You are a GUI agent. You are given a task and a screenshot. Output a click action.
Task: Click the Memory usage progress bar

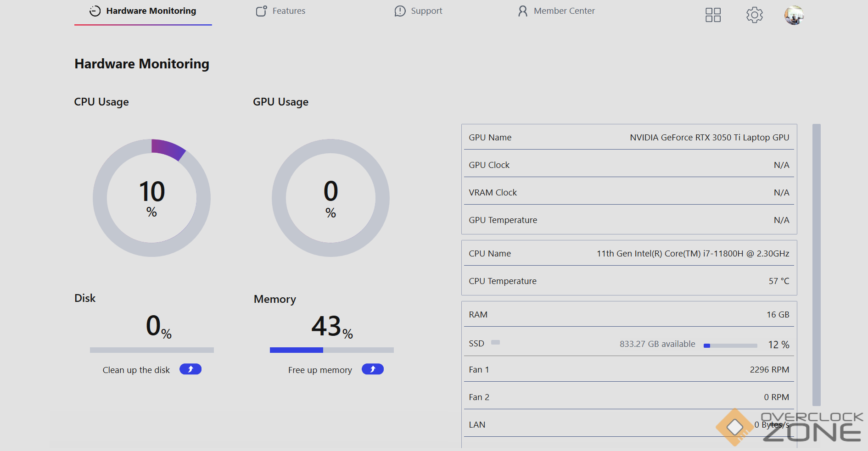331,350
